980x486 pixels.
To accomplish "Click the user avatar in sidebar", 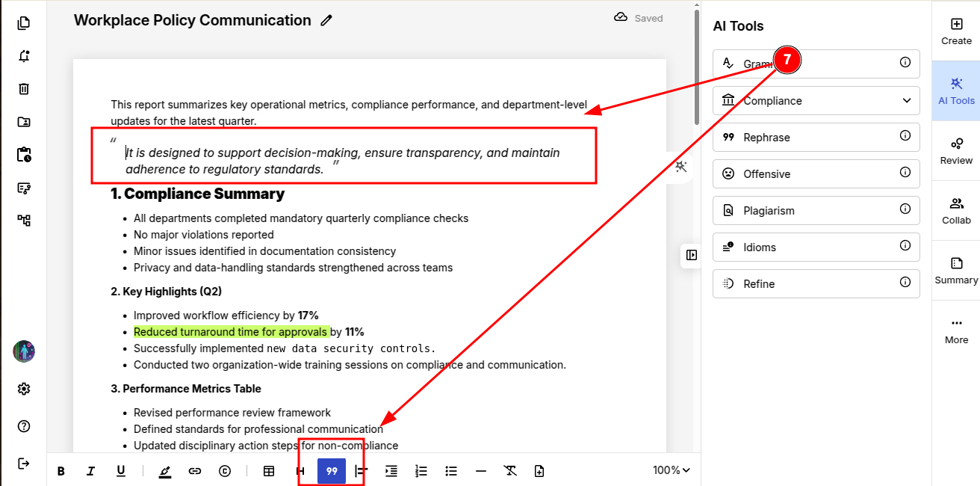I will click(x=24, y=351).
